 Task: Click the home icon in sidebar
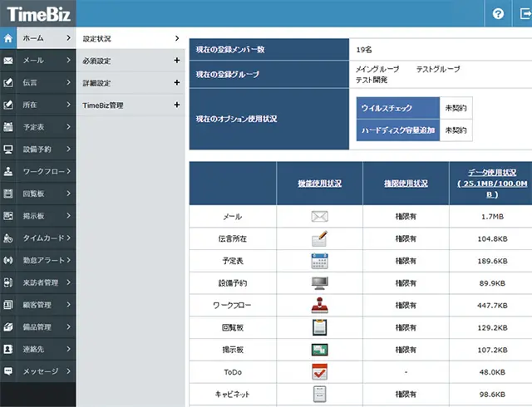pyautogui.click(x=8, y=38)
